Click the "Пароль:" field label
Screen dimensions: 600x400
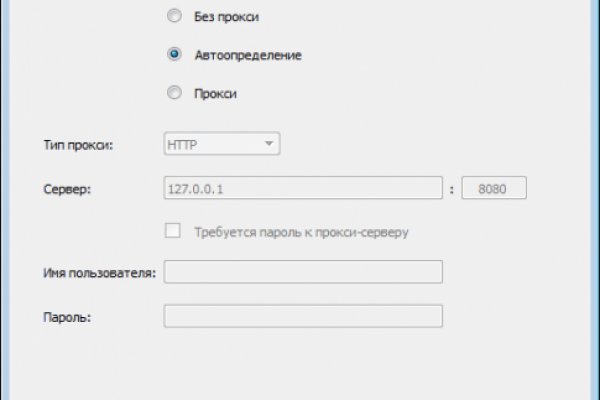pos(68,317)
